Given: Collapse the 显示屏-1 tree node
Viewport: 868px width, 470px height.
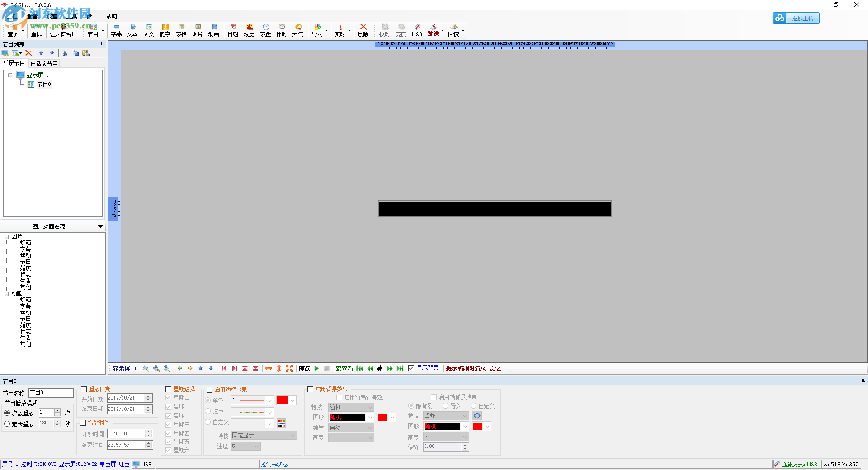Looking at the screenshot, I should pos(10,75).
